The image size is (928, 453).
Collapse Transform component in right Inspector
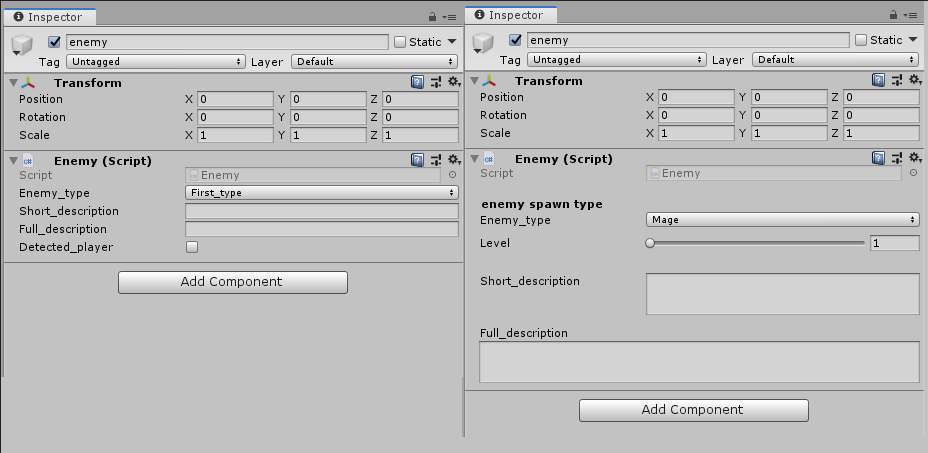474,81
